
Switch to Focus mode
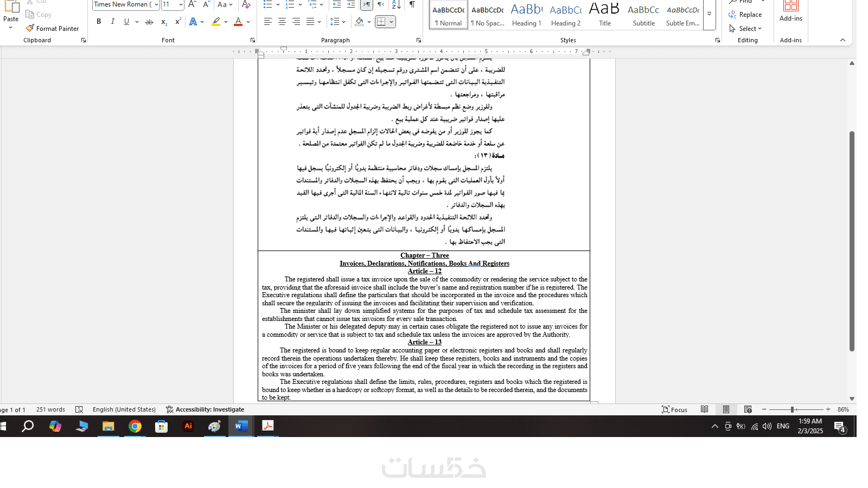click(x=675, y=410)
